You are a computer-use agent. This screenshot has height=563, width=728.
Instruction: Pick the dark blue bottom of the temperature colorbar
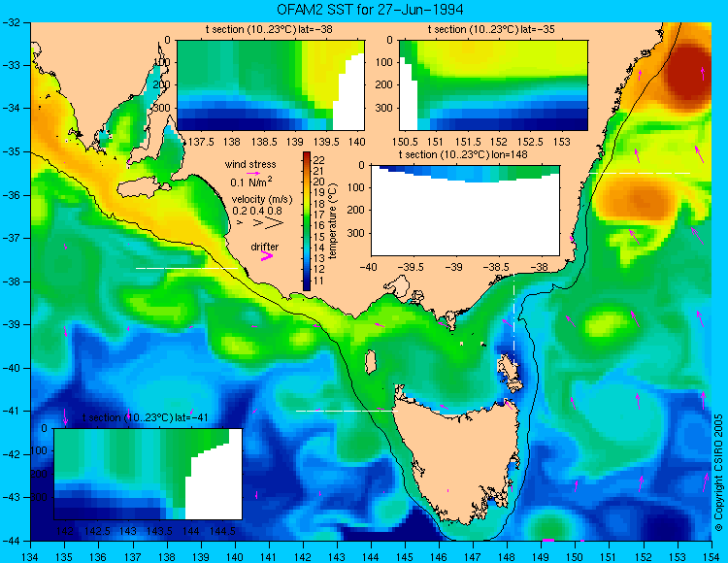coord(307,285)
